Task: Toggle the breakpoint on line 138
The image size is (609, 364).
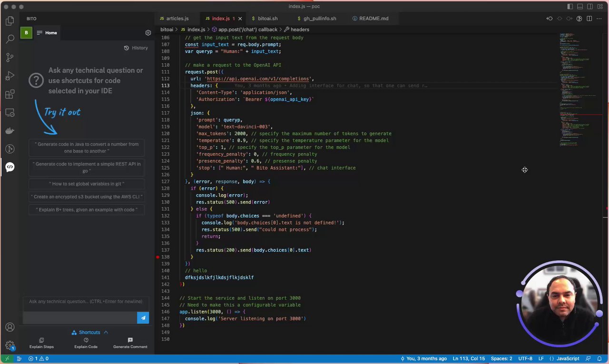Action: pyautogui.click(x=158, y=257)
